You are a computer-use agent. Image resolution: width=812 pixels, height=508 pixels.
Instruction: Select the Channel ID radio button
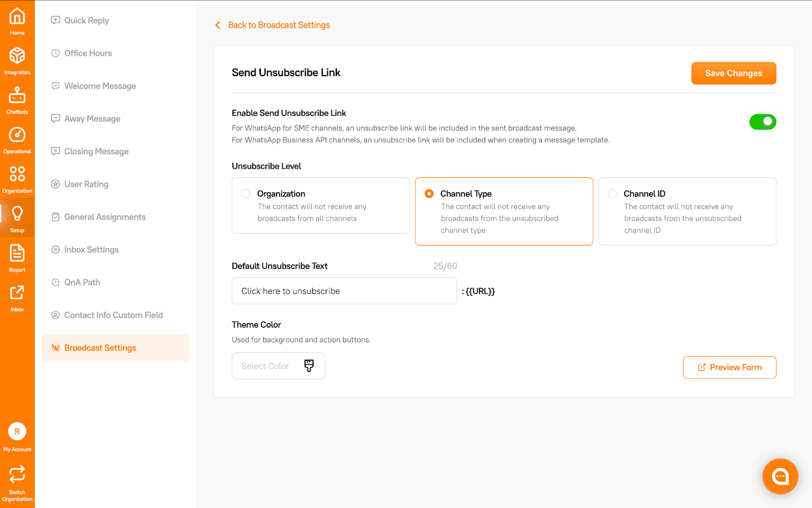(x=613, y=194)
